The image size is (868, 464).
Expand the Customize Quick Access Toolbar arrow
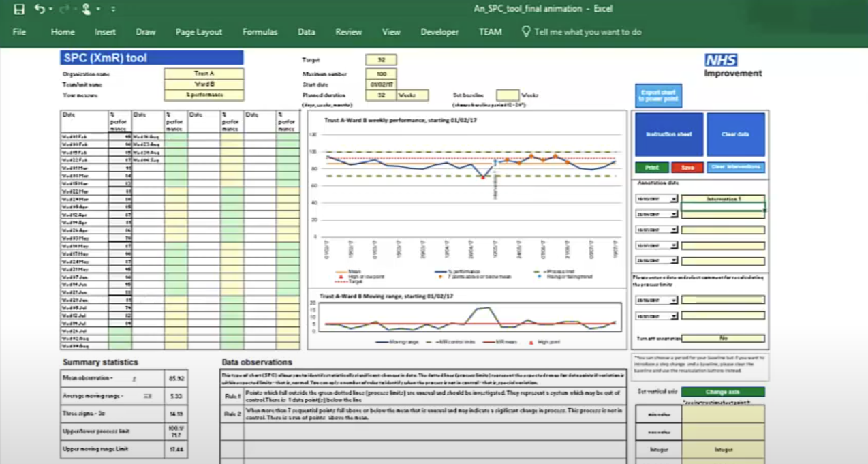coord(113,9)
